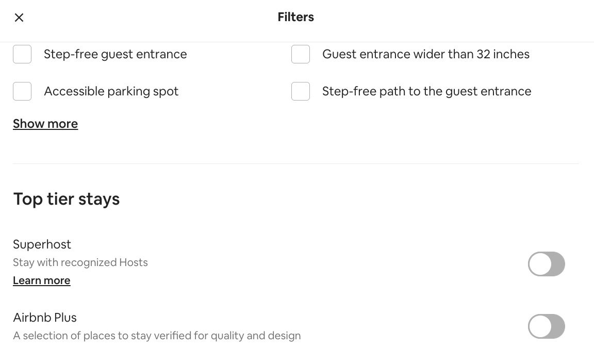Check Guest entrance wider than 32 inches
Screen dimensions: 594x364
[300, 54]
